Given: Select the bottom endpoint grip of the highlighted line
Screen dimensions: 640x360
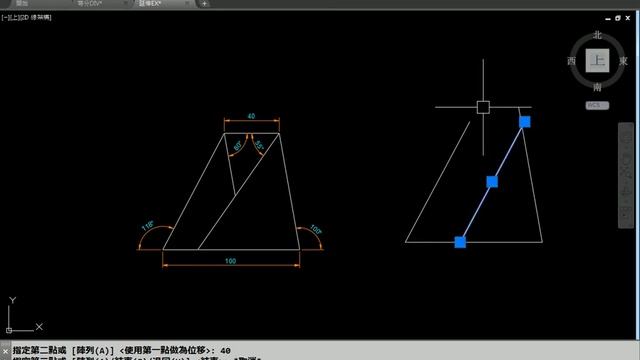Looking at the screenshot, I should 460,242.
